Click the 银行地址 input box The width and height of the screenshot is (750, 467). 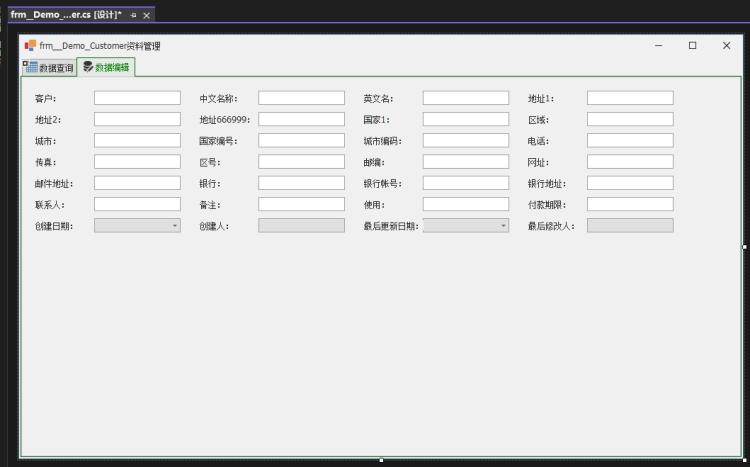point(630,183)
